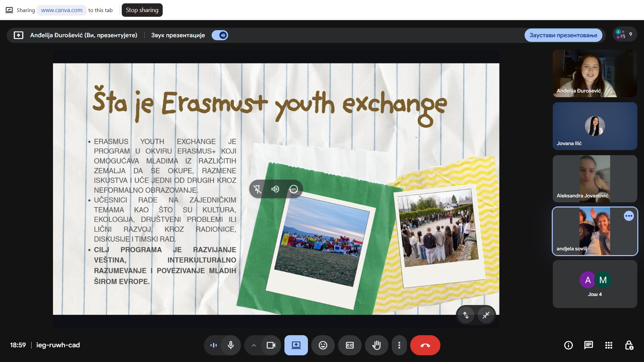Select Aleksandra Jovanović video tile
The height and width of the screenshot is (362, 644).
pyautogui.click(x=595, y=179)
